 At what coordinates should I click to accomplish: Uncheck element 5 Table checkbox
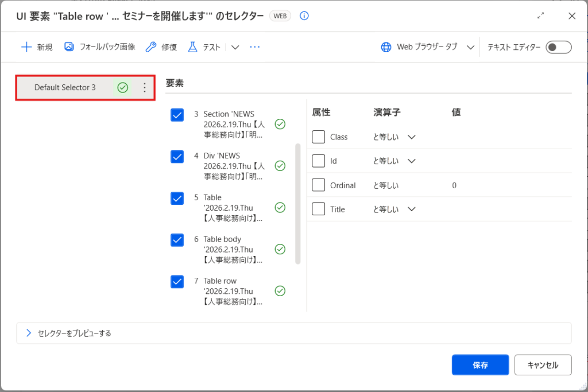pyautogui.click(x=177, y=198)
